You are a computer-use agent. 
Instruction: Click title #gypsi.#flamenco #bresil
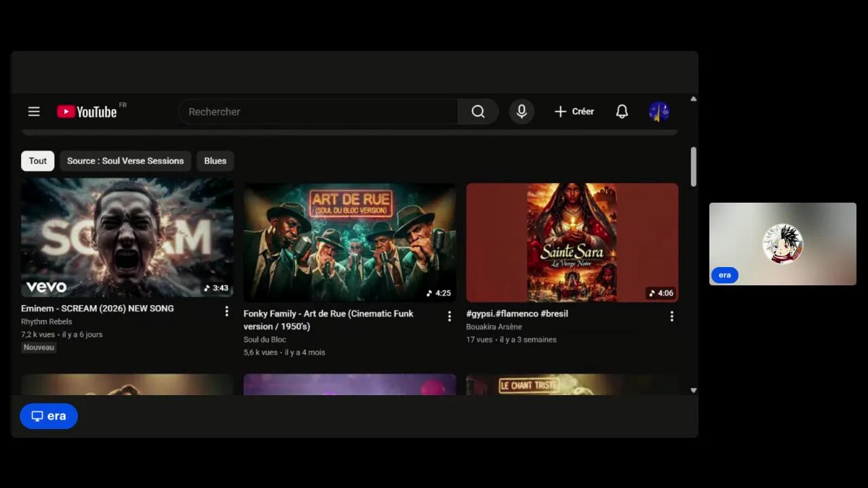(x=517, y=314)
